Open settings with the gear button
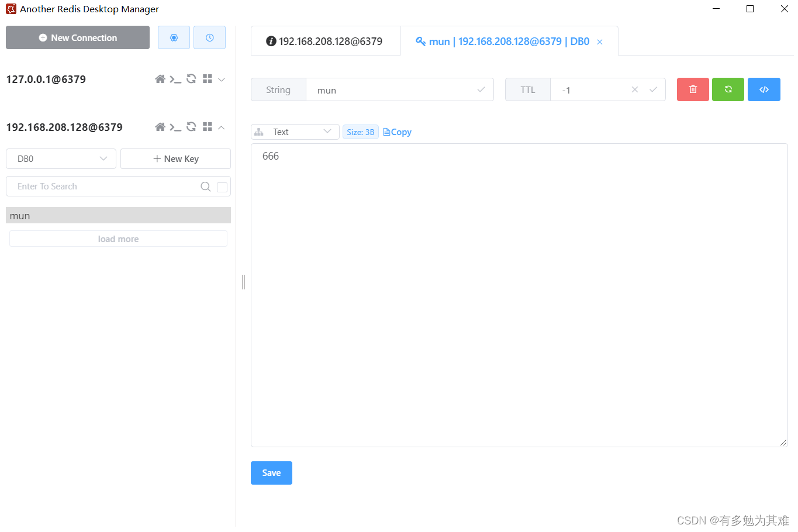The width and height of the screenshot is (798, 532). (x=174, y=37)
